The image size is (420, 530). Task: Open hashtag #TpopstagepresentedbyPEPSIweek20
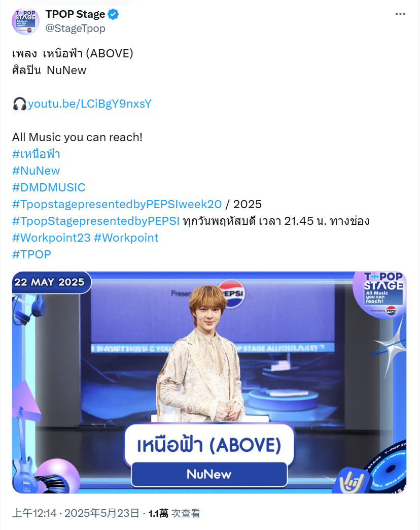tap(117, 204)
